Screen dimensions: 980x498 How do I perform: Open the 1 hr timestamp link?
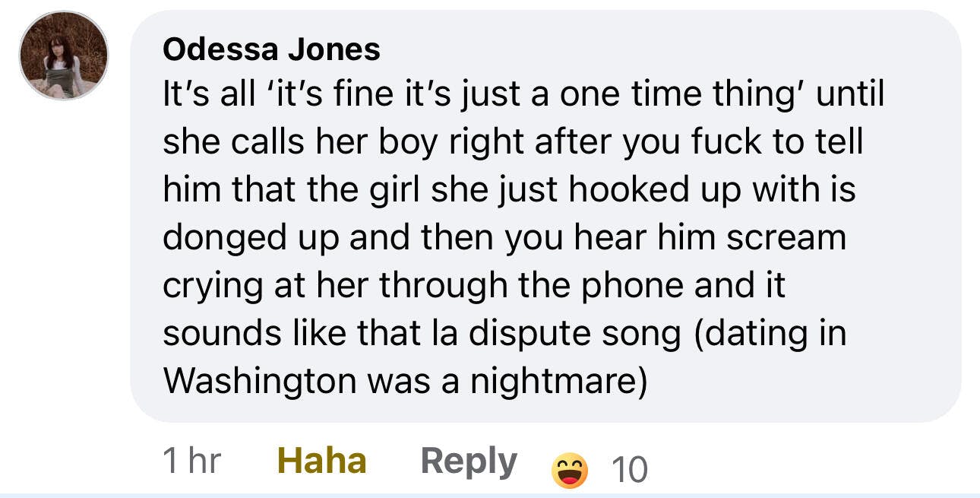click(x=191, y=462)
